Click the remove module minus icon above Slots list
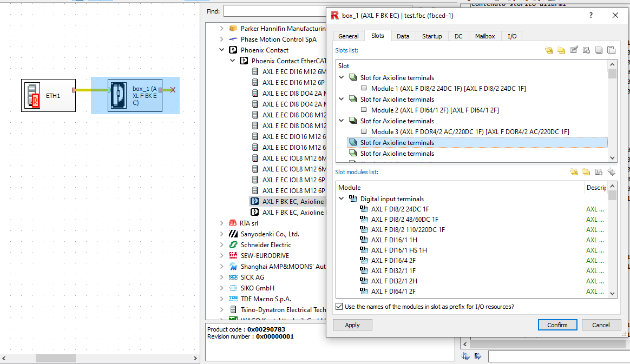 (x=586, y=50)
